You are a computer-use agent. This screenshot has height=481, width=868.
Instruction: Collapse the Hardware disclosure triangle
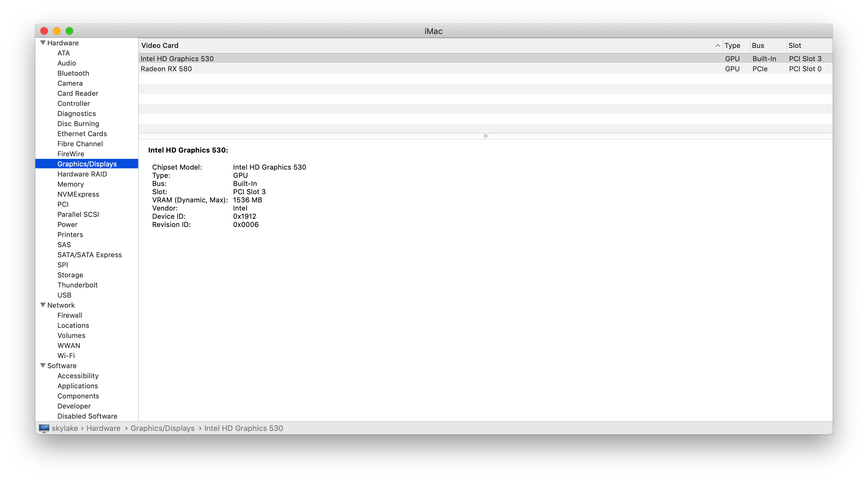43,43
